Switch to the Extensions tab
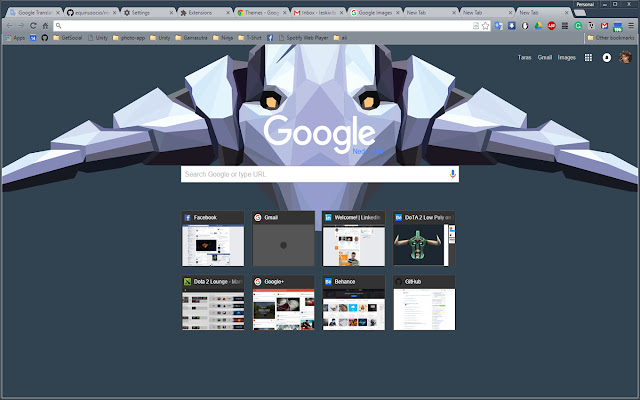 point(205,13)
